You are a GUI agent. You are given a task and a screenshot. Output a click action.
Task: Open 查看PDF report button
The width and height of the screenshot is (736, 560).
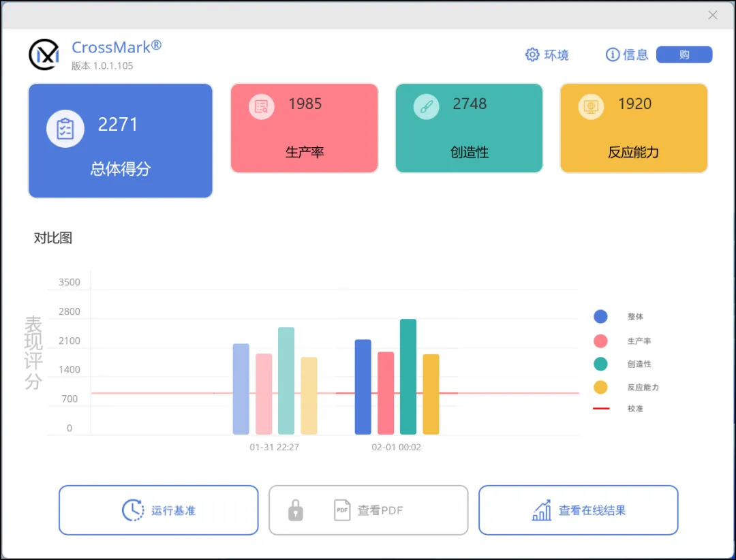coord(369,510)
